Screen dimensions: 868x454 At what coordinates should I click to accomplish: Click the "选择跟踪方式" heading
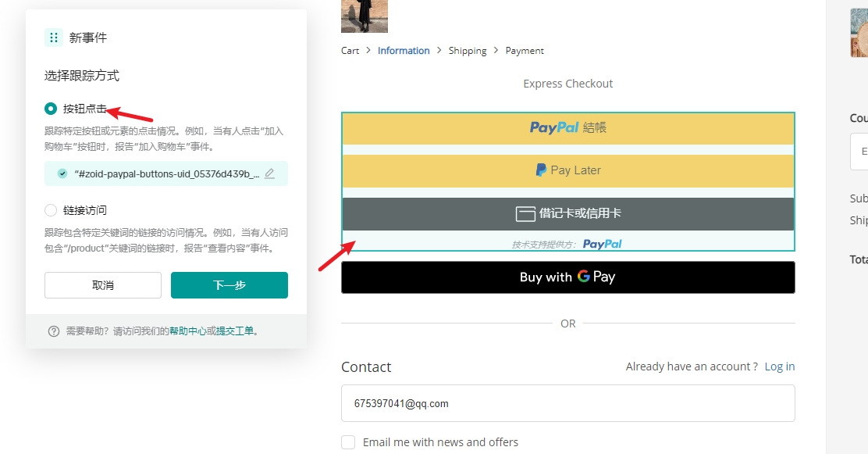click(82, 76)
